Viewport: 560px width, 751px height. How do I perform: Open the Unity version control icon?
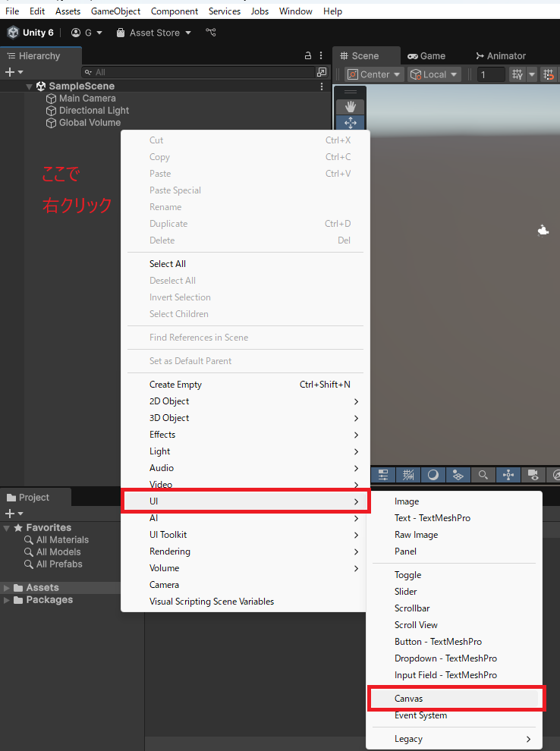point(211,33)
